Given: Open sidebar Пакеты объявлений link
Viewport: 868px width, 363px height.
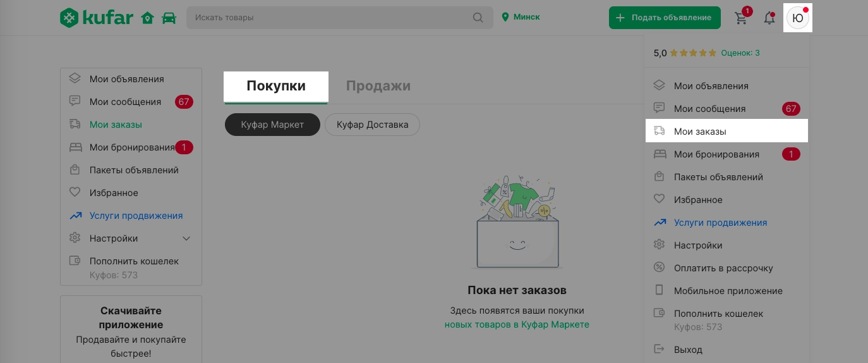Looking at the screenshot, I should [134, 170].
